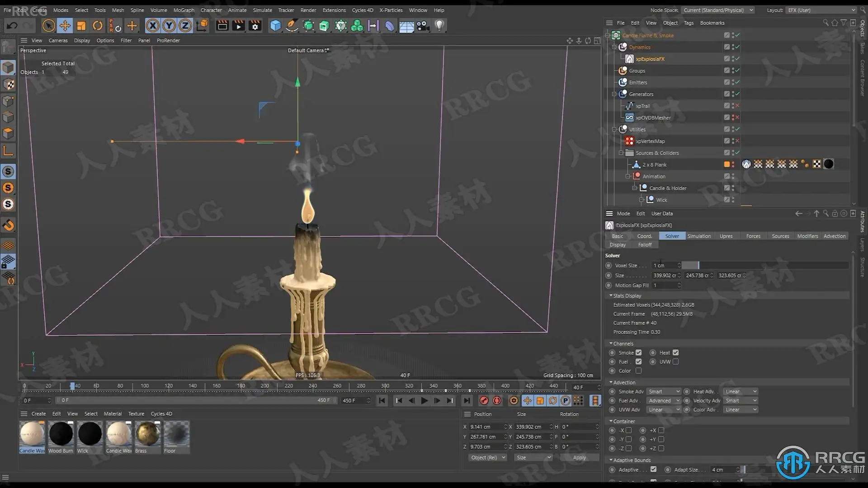Open the Simulate menu

262,10
